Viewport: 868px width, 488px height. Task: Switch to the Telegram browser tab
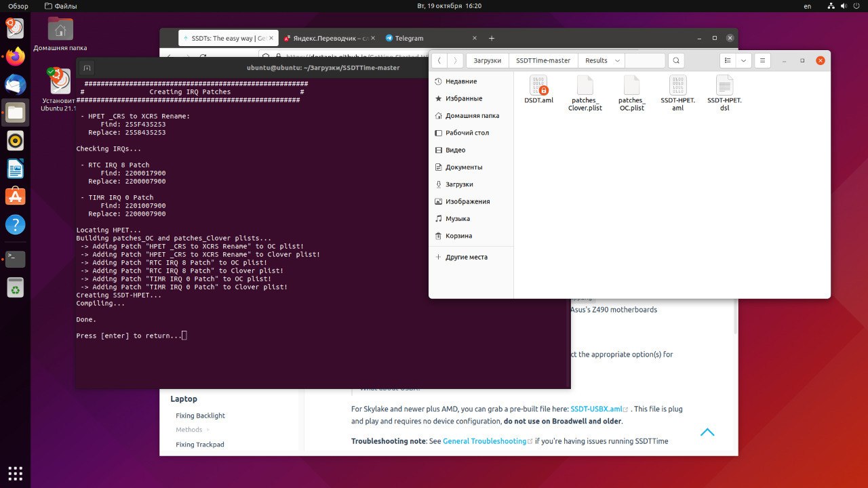tap(409, 39)
